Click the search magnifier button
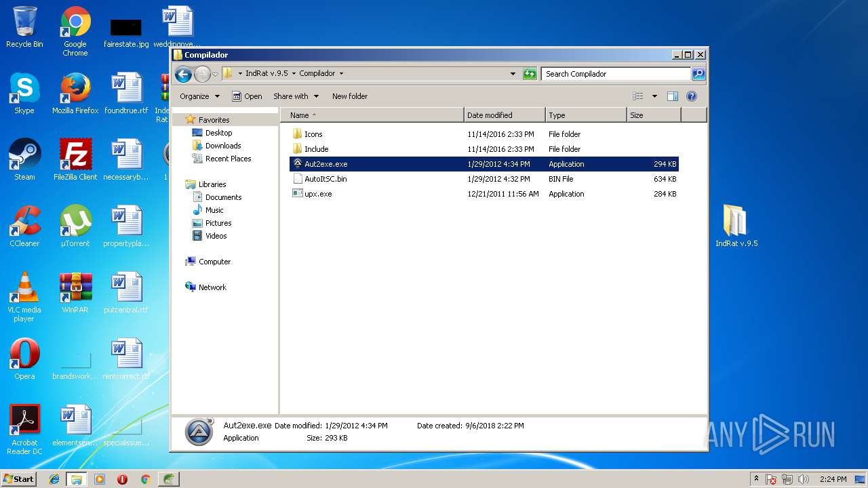Image resolution: width=868 pixels, height=488 pixels. pos(698,74)
